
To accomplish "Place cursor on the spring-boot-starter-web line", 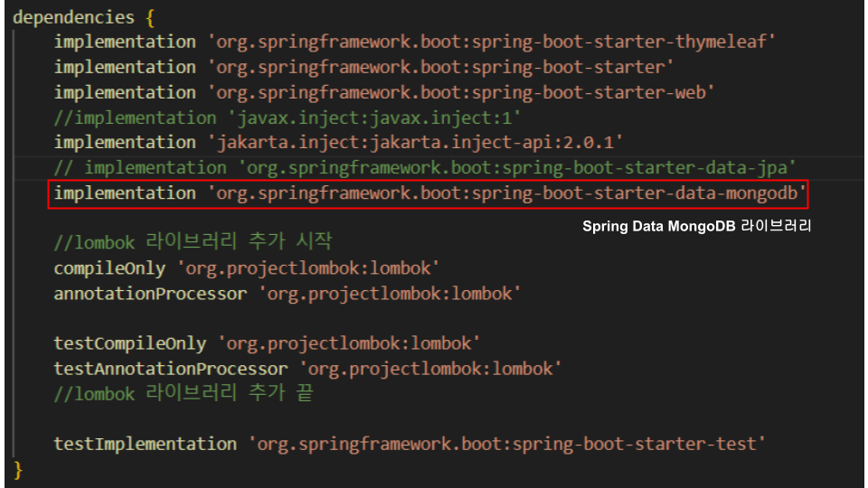I will [x=384, y=92].
